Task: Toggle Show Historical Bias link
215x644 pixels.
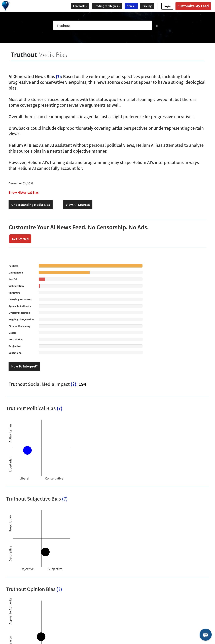Action: point(24,192)
